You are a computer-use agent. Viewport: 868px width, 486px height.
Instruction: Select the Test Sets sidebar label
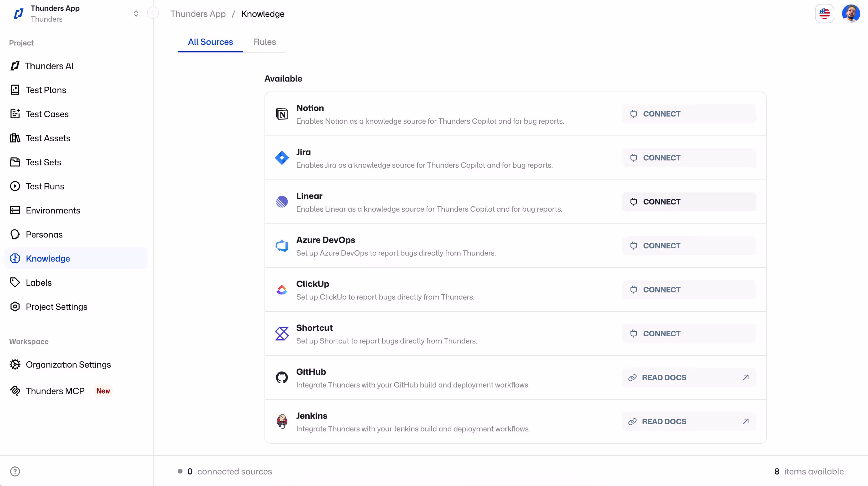pyautogui.click(x=44, y=162)
